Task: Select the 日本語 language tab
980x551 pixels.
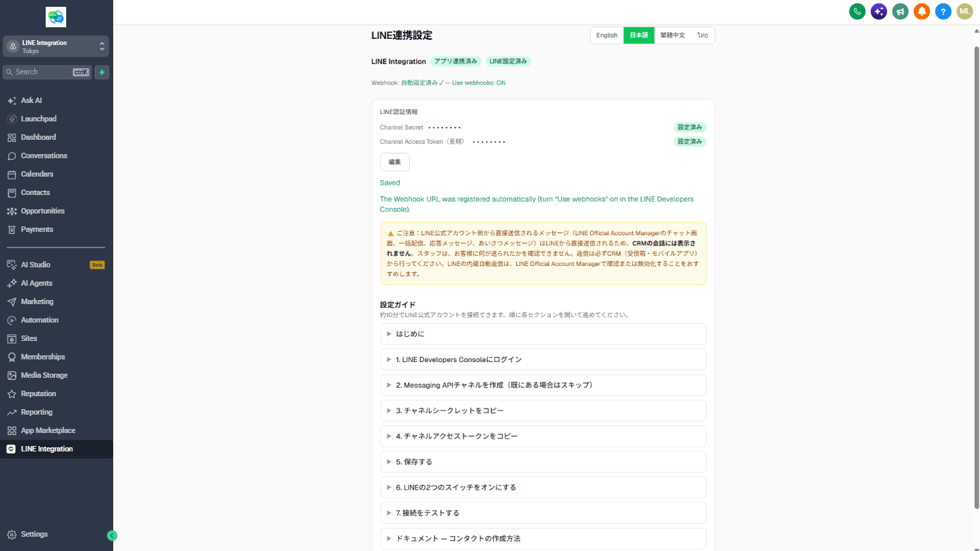Action: pyautogui.click(x=639, y=35)
